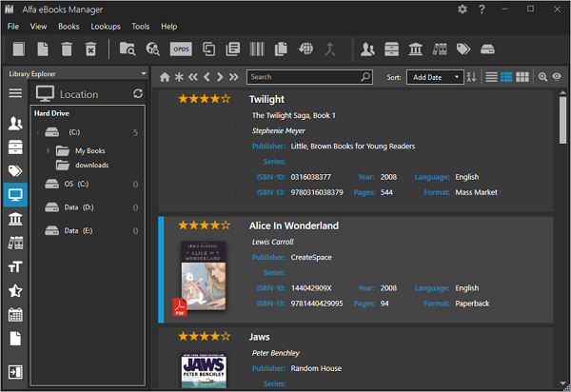The height and width of the screenshot is (392, 571).
Task: Open the Library Explorer dropdown arrow
Action: (144, 73)
